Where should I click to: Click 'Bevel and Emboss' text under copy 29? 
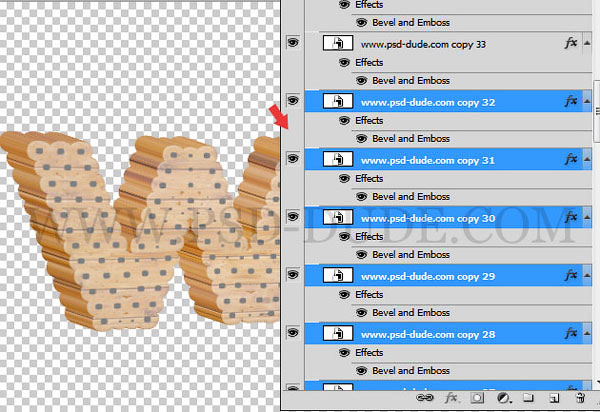411,313
